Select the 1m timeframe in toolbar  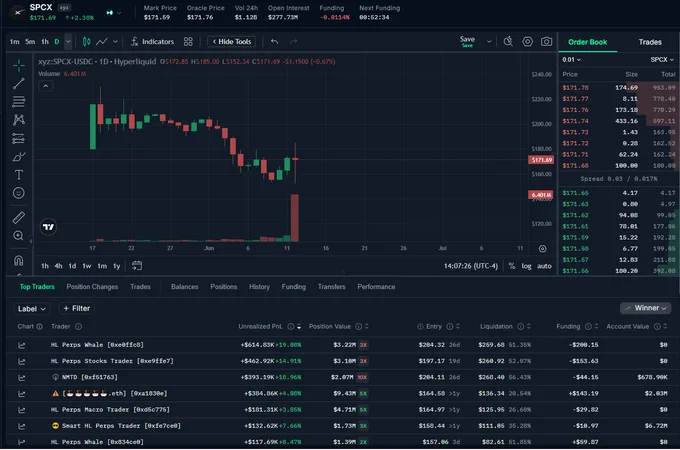pyautogui.click(x=14, y=42)
